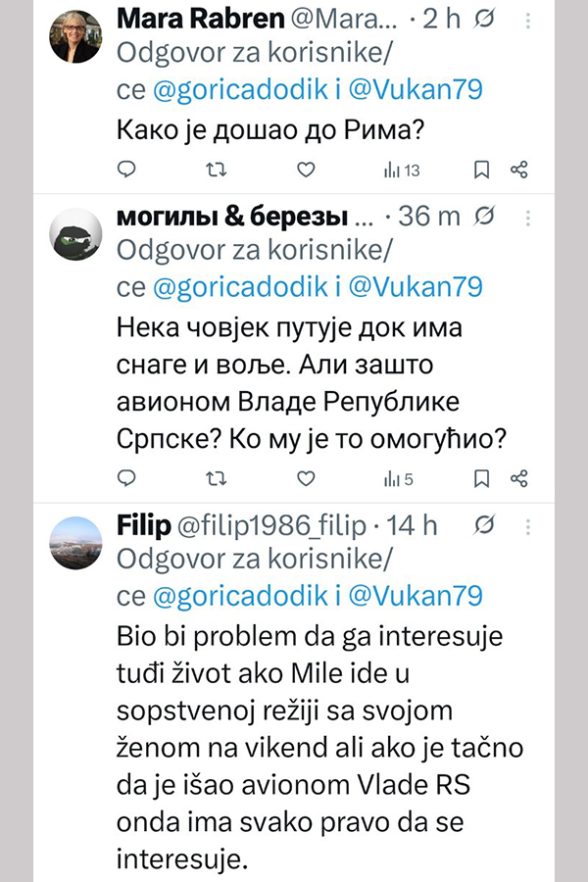The image size is (588, 882).
Task: View analytics showing 13 views
Action: [401, 171]
